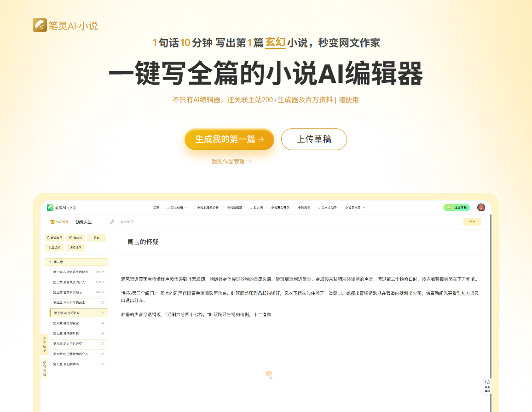Open the 小说水文助手 menu item
The height and width of the screenshot is (412, 532).
tap(327, 208)
